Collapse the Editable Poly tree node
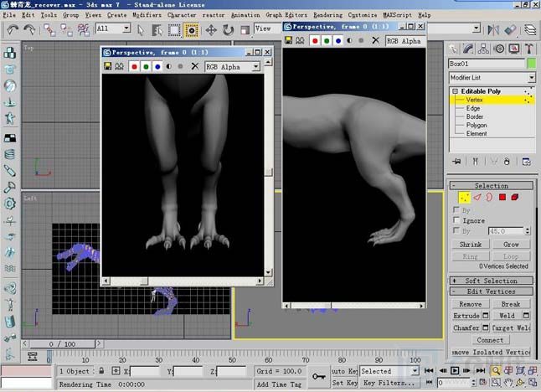Screen dimensions: 541x392 click(455, 91)
